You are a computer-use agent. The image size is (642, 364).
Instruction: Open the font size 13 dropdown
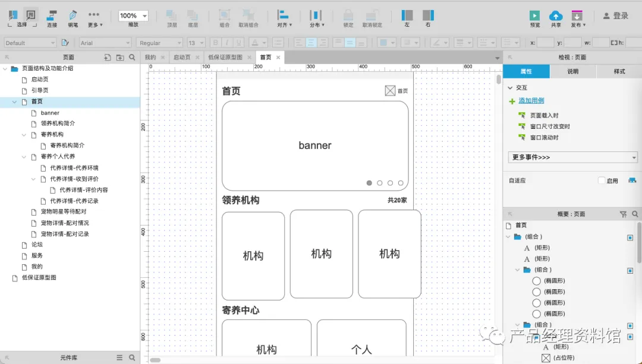point(196,43)
